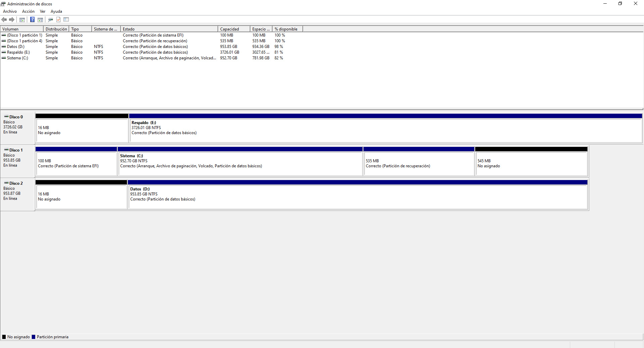Click the black No asignado legend swatch
644x348 pixels.
click(x=4, y=337)
